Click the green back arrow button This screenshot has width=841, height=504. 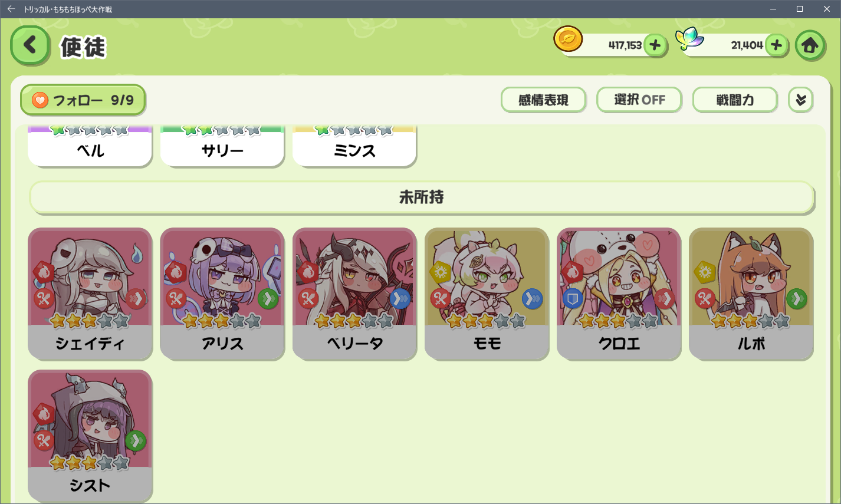click(30, 45)
